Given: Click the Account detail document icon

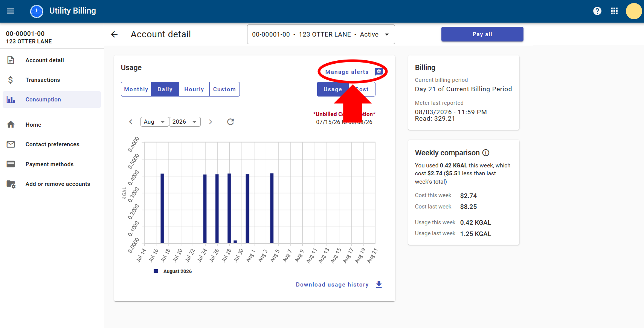Looking at the screenshot, I should 11,60.
